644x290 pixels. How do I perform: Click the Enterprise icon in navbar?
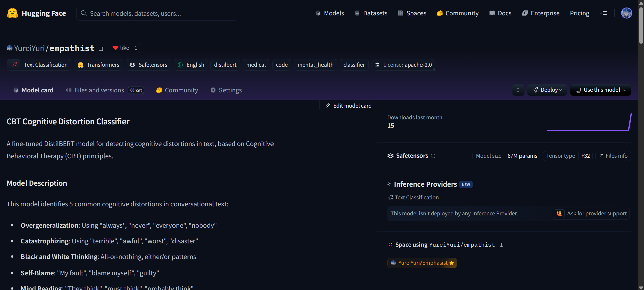[x=525, y=13]
